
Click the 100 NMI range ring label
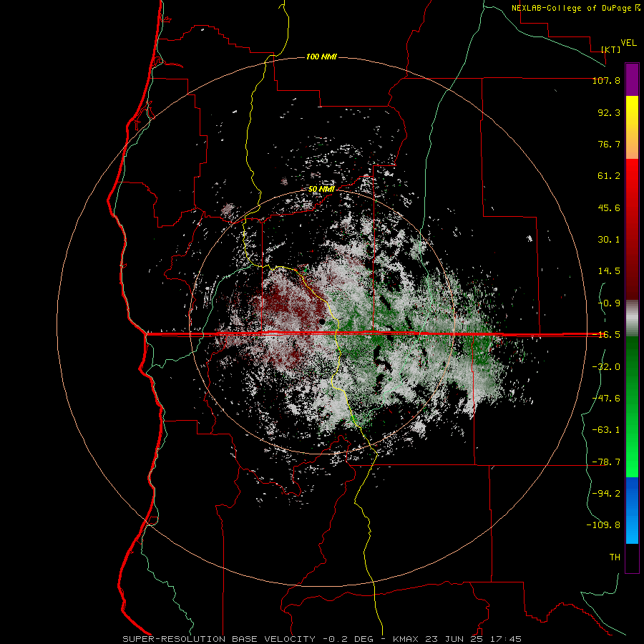tap(321, 57)
